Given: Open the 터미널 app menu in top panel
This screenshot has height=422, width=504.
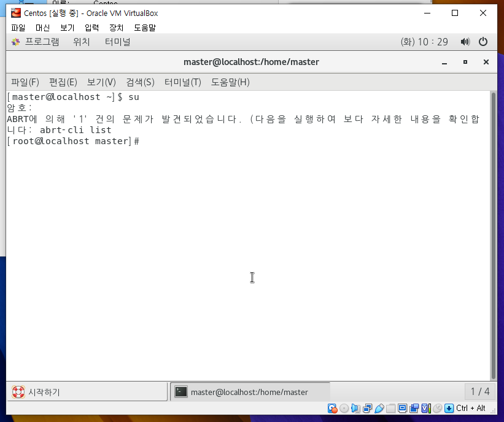Looking at the screenshot, I should point(118,42).
